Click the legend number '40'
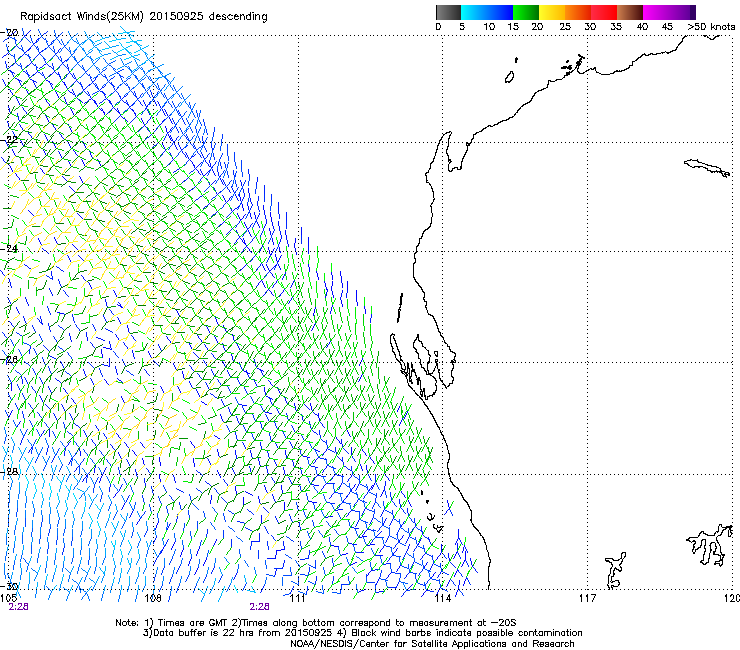The width and height of the screenshot is (740, 650). [x=642, y=27]
